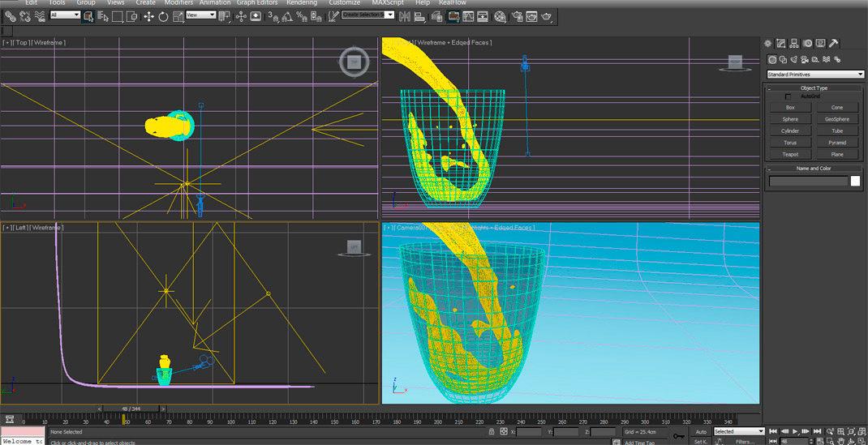Viewport: 868px width, 445px height.
Task: Open the Select by Name list
Action: point(103,16)
